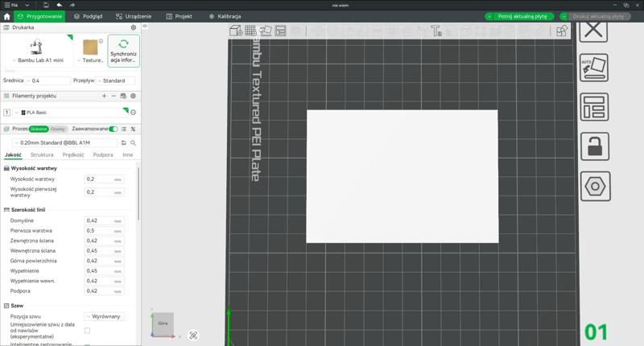Click the Góra view orientation cube

163,323
